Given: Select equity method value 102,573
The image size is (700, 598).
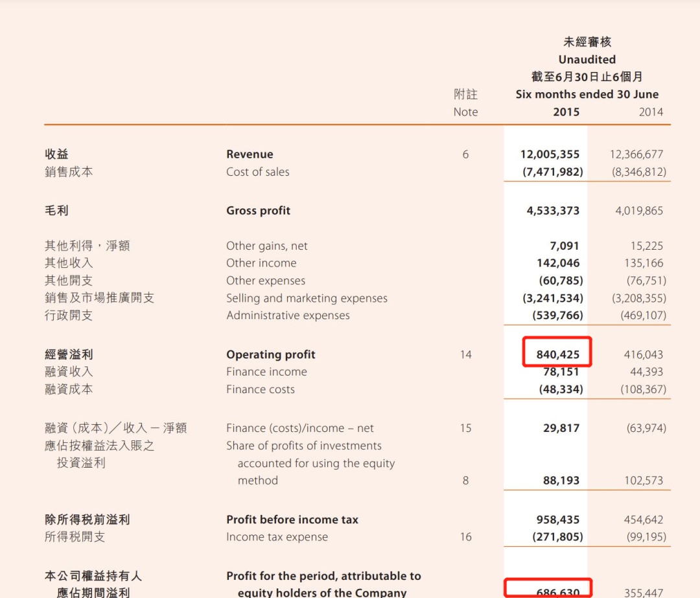Looking at the screenshot, I should click(644, 481).
